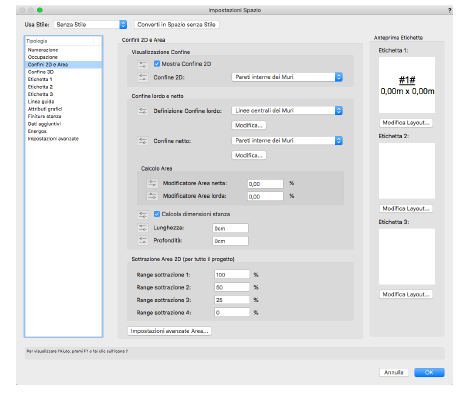
Task: Click style toggle icon beside Mostra Confine 2D
Action: pos(143,64)
